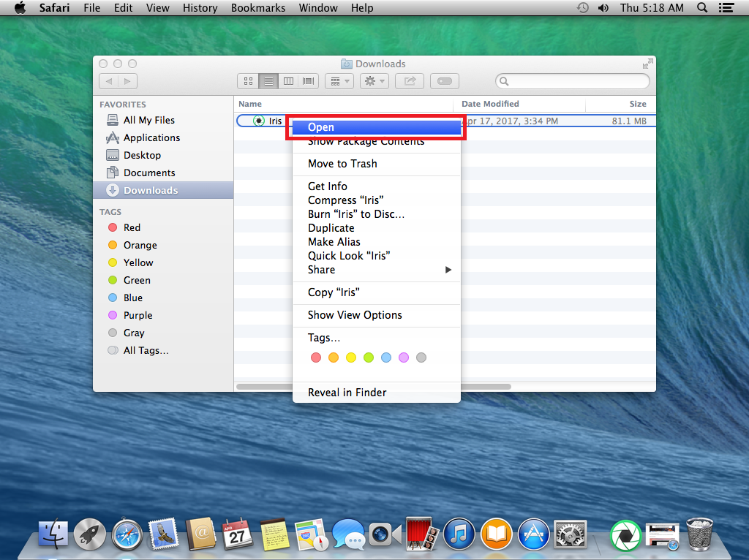Open Messages speech bubble in Dock
The width and height of the screenshot is (749, 560).
(348, 534)
